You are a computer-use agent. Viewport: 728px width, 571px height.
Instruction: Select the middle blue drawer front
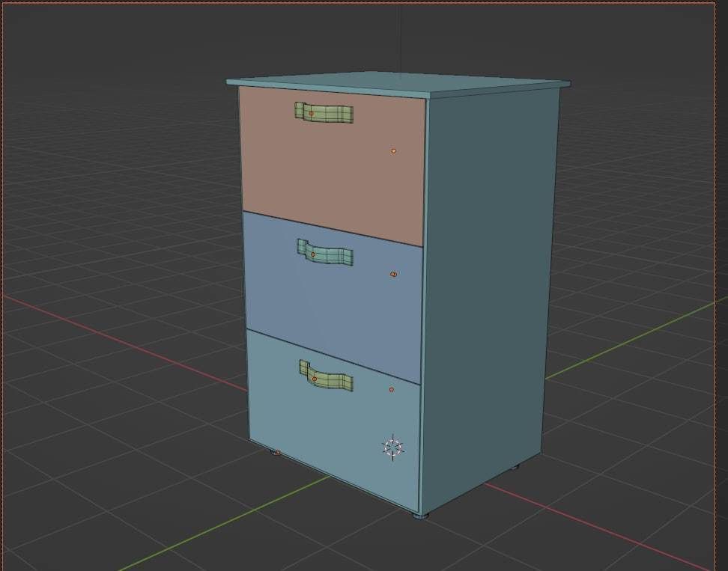coord(333,297)
